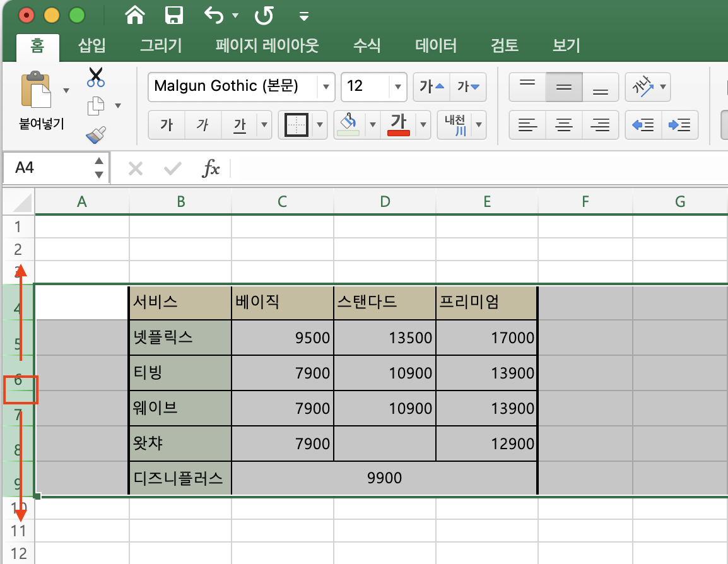728x564 pixels.
Task: Center text horizontally
Action: (x=563, y=125)
